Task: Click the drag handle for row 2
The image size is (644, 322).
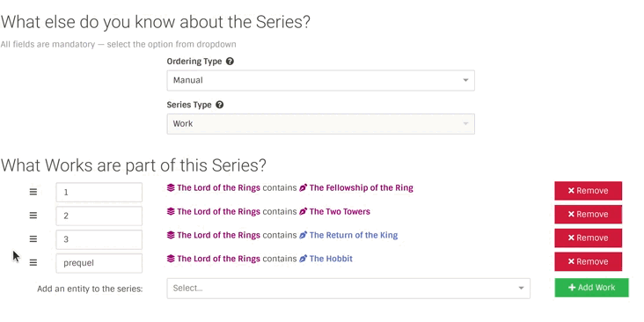Action: coord(33,216)
